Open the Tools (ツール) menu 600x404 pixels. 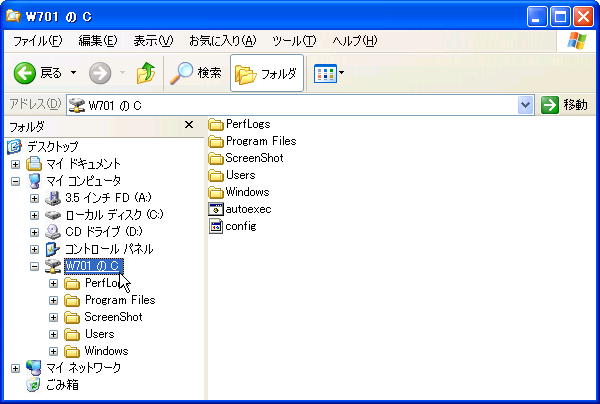294,41
